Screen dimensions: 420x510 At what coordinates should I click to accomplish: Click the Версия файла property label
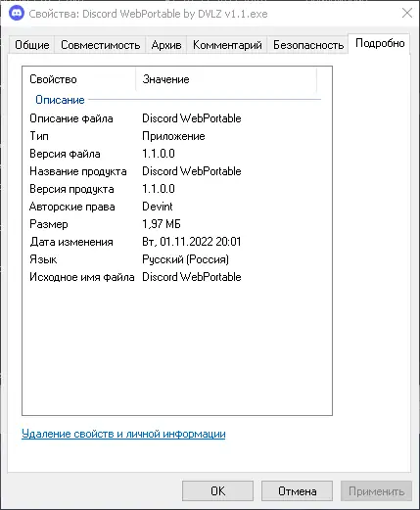point(65,154)
